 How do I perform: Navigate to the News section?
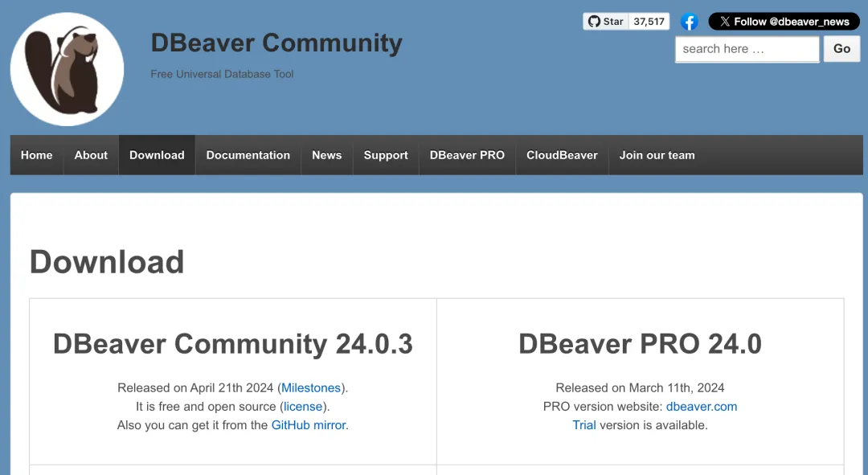pos(326,155)
